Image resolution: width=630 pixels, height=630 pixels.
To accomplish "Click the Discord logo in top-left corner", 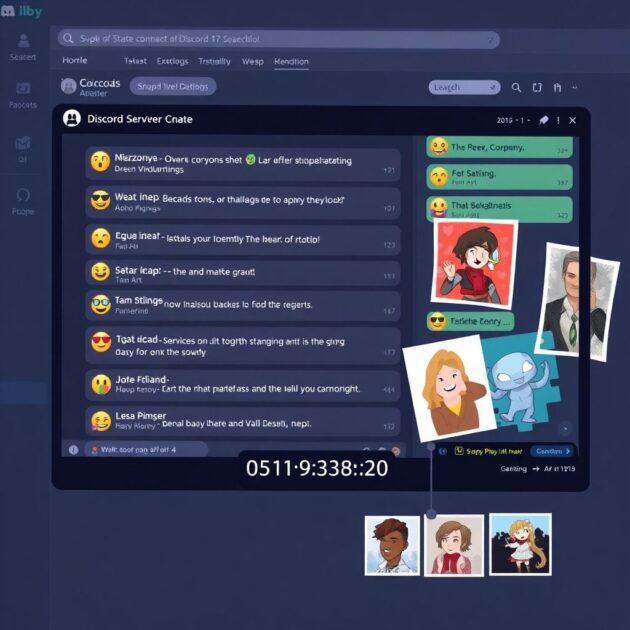I will [8, 11].
